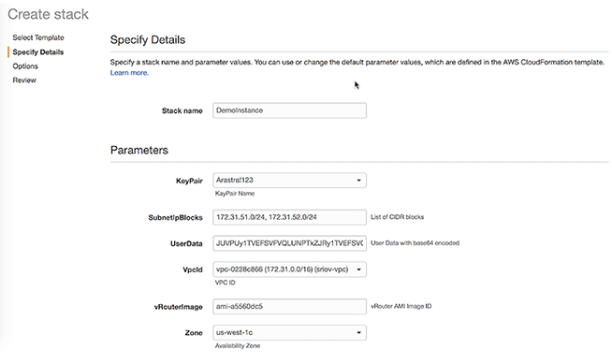Edit the Stack name field

[289, 110]
